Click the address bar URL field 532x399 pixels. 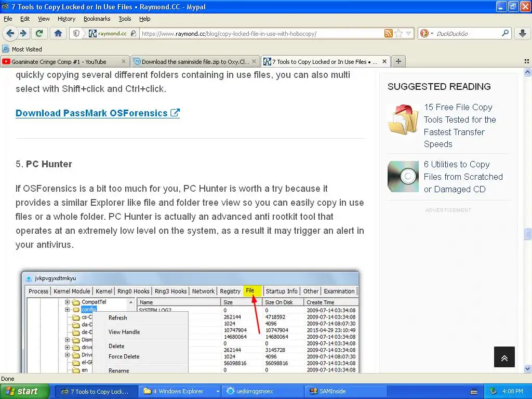[261, 33]
